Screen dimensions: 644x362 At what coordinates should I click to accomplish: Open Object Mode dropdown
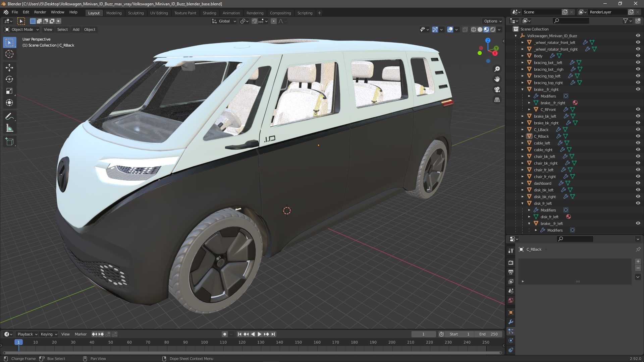click(x=22, y=29)
